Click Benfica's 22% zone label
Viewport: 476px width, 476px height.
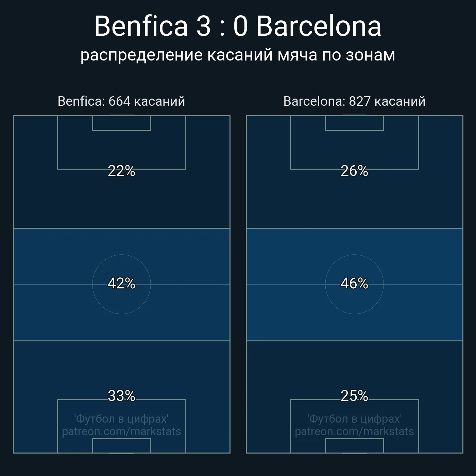tap(121, 171)
